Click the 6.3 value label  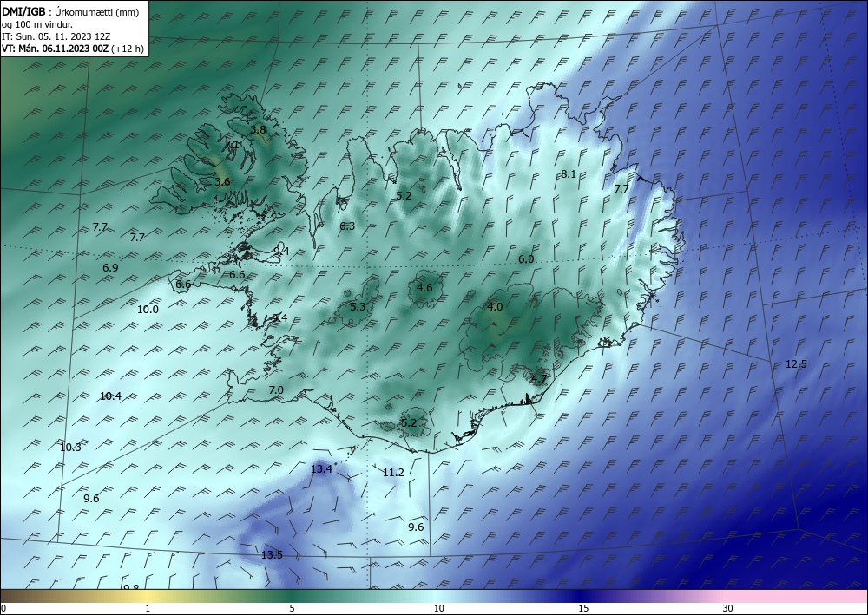point(347,226)
